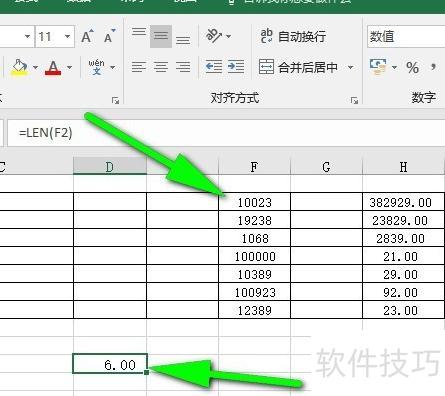Select cell containing 10023
This screenshot has height=396, width=445.
254,202
